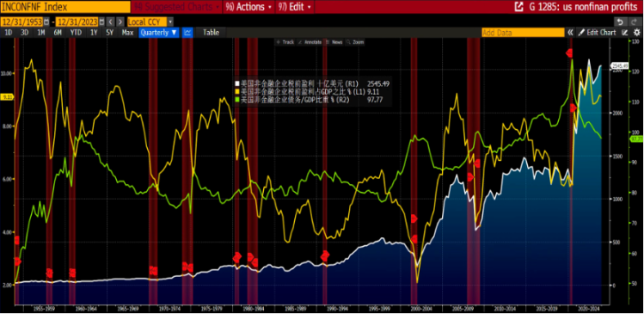Open the 96) Actions menu
Image resolution: width=644 pixels, height=314 pixels.
(x=248, y=7)
